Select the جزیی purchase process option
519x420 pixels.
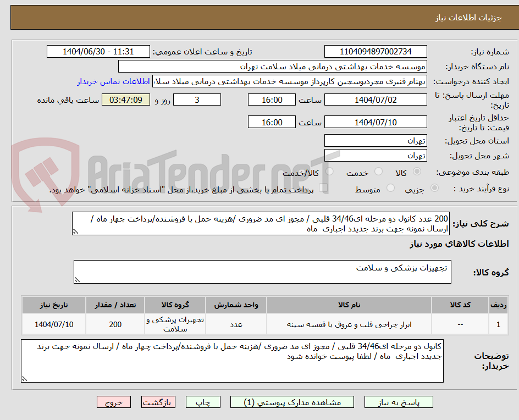[x=434, y=187]
